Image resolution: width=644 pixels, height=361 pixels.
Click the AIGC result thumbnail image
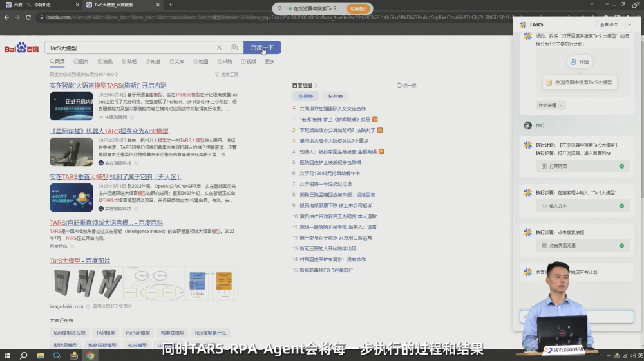[71, 198]
